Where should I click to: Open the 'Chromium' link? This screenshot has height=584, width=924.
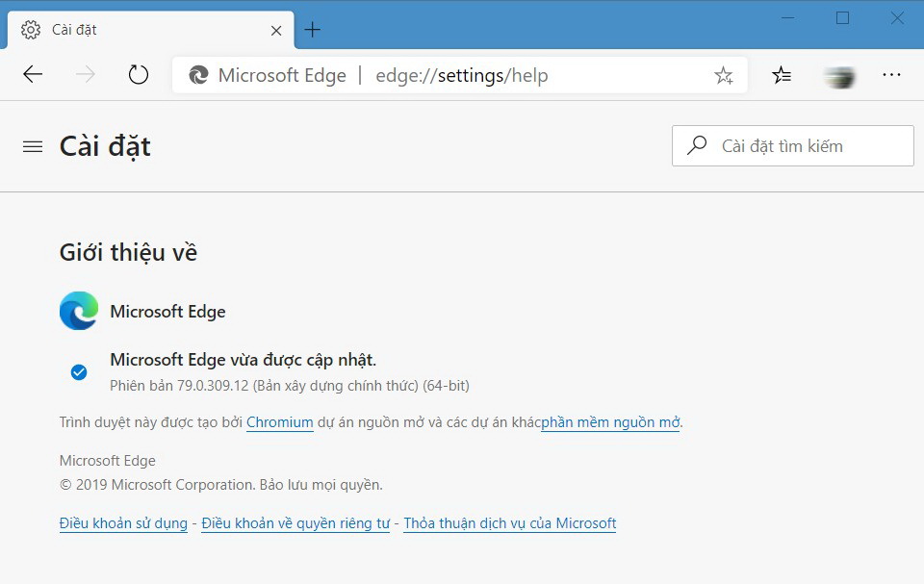(279, 422)
